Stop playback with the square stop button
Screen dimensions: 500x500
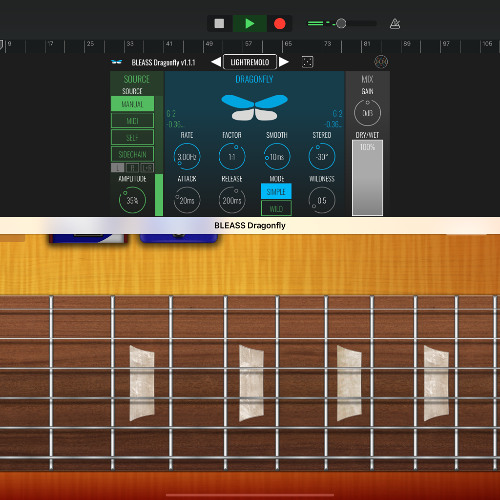[x=219, y=23]
